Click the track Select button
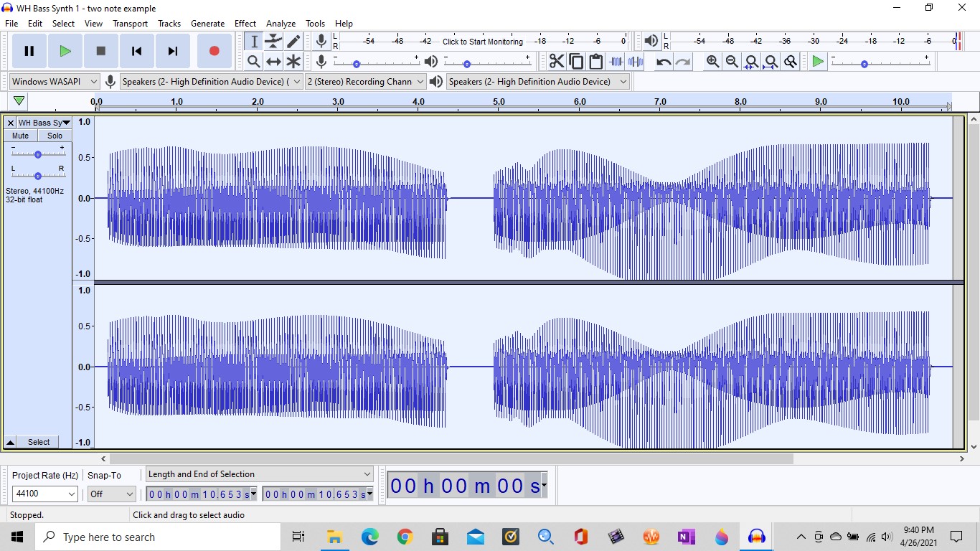 [39, 442]
